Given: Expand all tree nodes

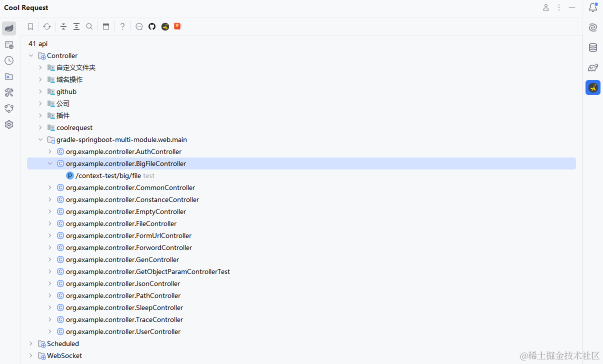Looking at the screenshot, I should point(76,26).
